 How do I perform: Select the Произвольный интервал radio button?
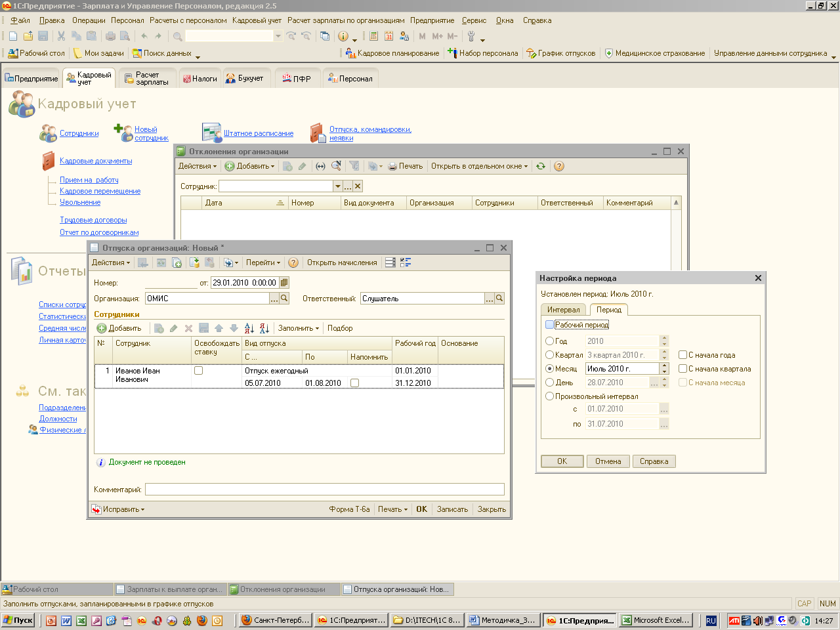pyautogui.click(x=550, y=396)
